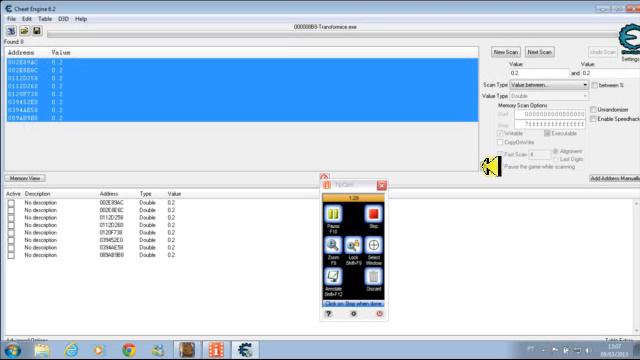Switch to TipCam taskbar icon
The width and height of the screenshot is (640, 360).
(x=216, y=350)
